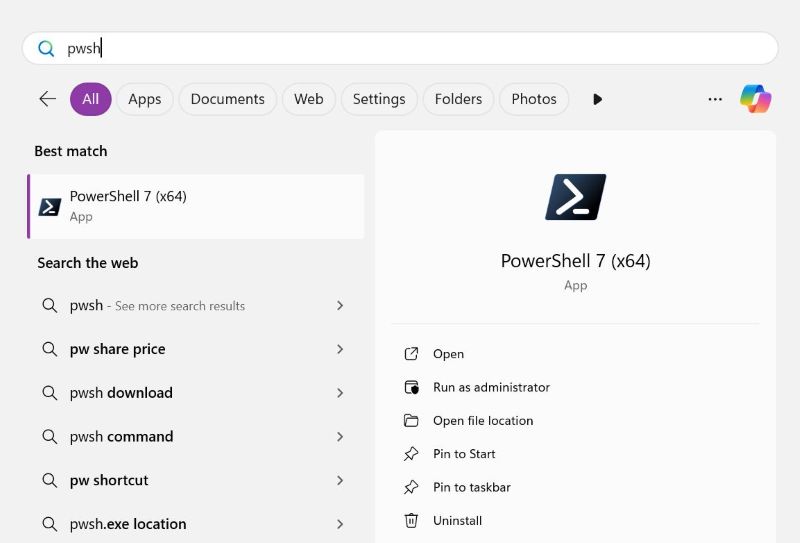
Task: Click the play arrow to show more filters
Action: pos(597,99)
